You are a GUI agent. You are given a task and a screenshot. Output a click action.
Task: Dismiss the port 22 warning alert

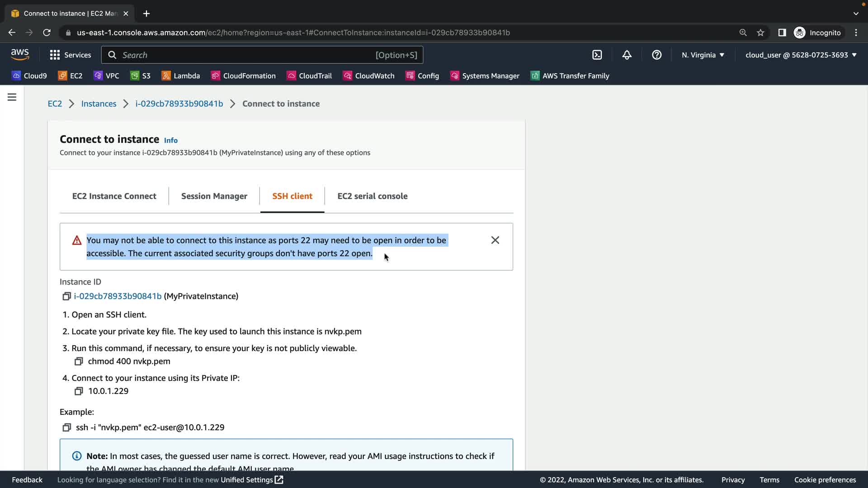click(x=495, y=240)
